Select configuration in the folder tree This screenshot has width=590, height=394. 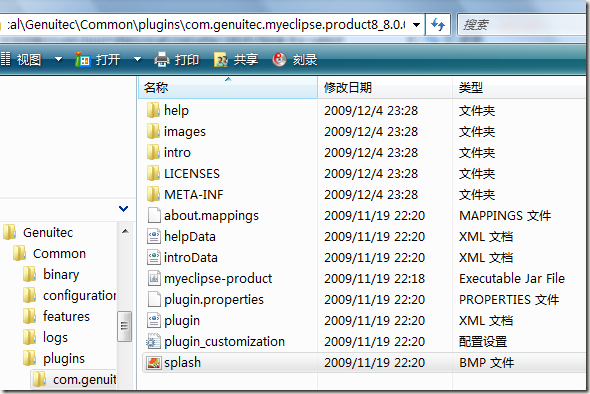[79, 296]
